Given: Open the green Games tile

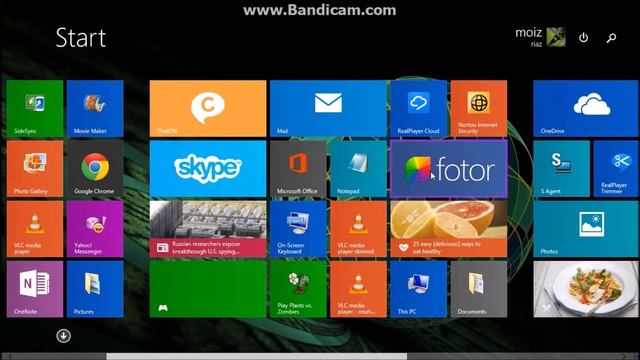Looking at the screenshot, I should coord(208,289).
